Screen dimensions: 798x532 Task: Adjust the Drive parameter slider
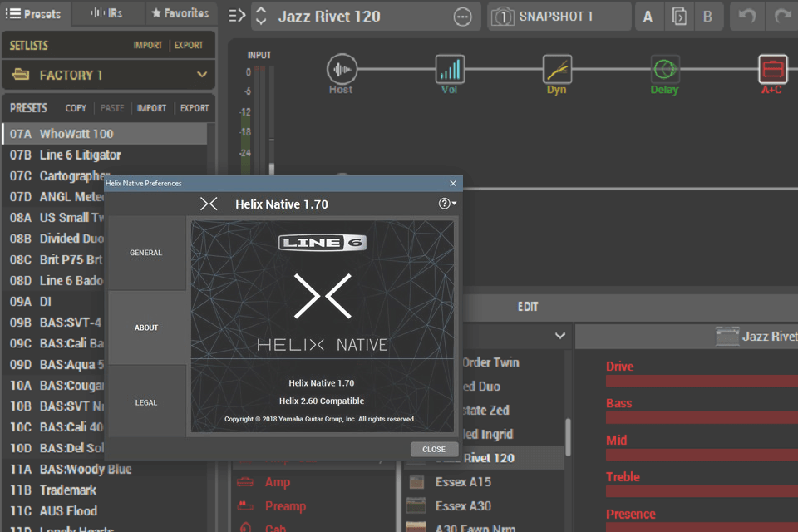pos(701,381)
